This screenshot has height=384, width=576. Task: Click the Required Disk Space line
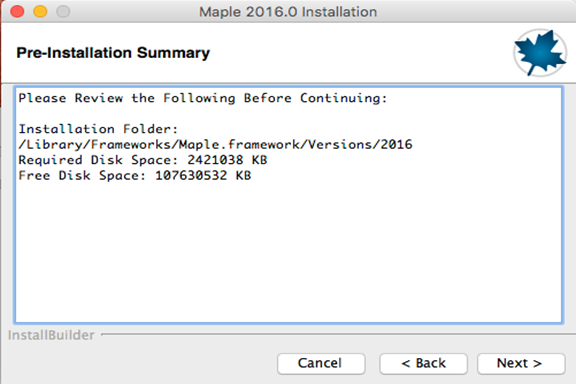143,160
